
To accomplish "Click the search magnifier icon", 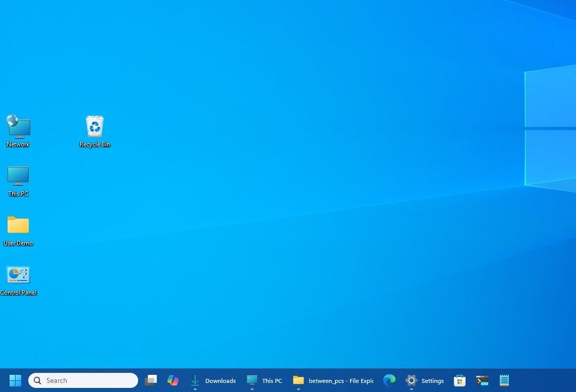I will click(37, 380).
